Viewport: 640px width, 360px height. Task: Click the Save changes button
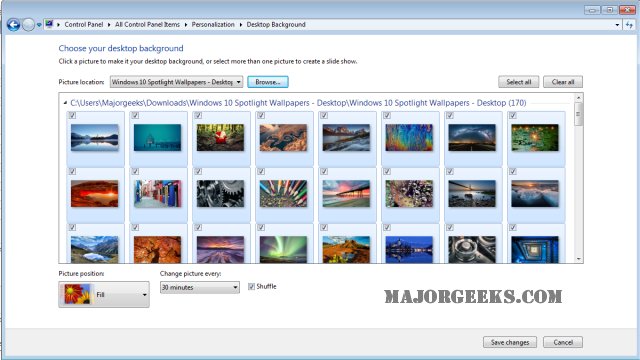click(510, 342)
